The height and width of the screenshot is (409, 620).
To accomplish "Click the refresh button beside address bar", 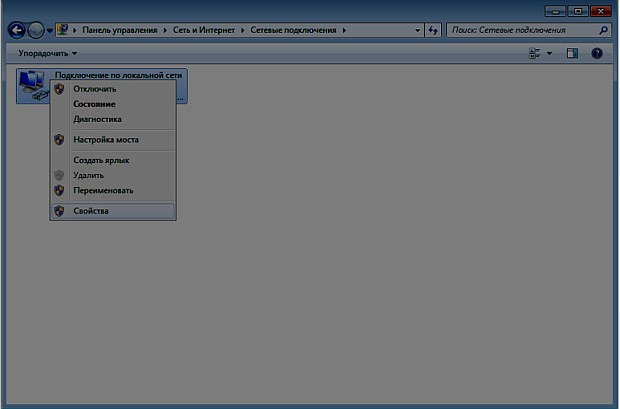I will 433,31.
